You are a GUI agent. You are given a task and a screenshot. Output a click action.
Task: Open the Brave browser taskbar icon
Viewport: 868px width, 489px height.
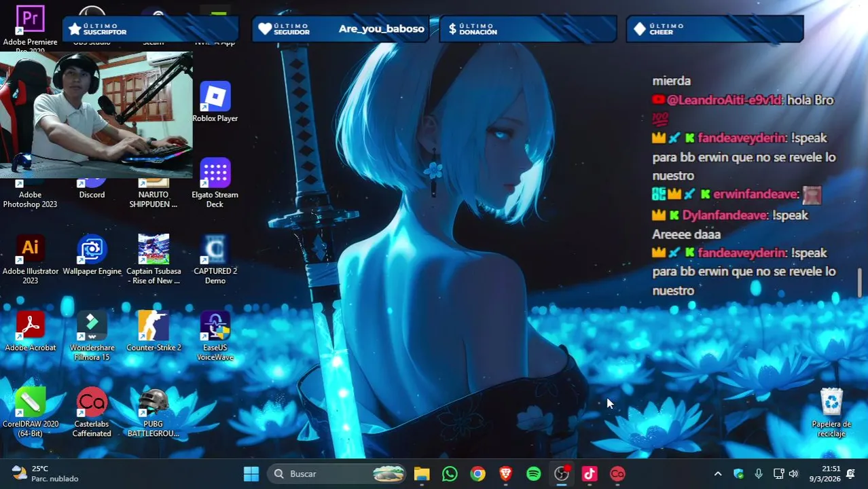click(x=506, y=473)
